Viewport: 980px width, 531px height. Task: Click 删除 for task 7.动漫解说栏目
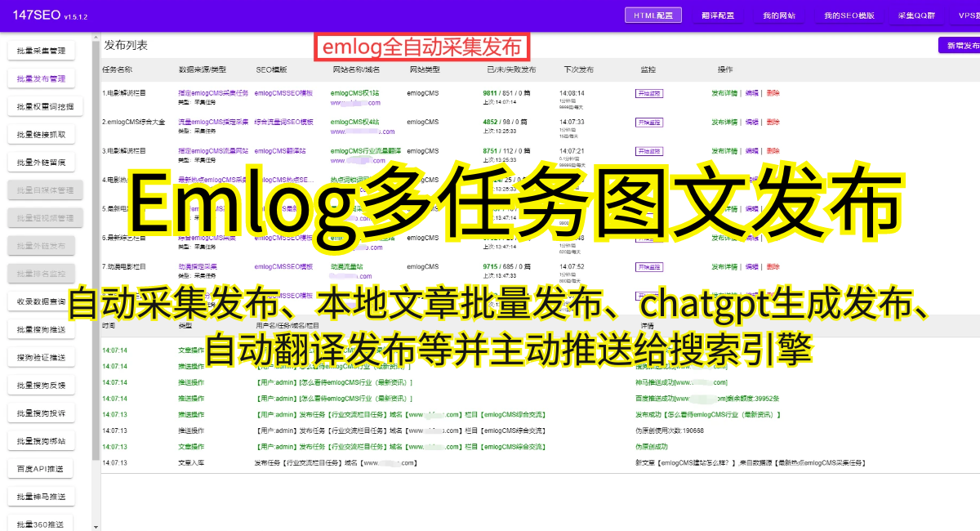[x=773, y=267]
